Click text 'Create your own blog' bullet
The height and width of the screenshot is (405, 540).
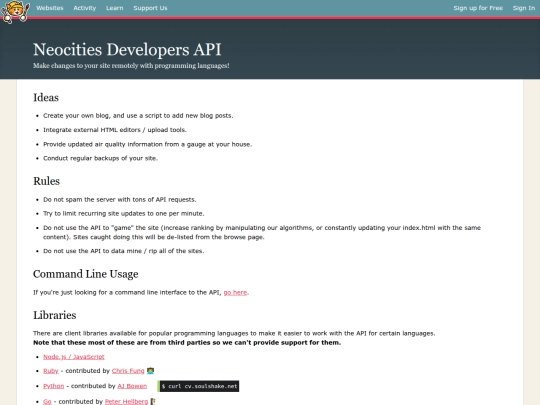pos(138,116)
